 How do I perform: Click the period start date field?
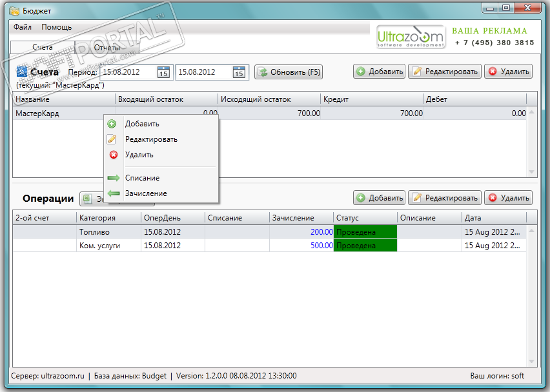coord(128,72)
